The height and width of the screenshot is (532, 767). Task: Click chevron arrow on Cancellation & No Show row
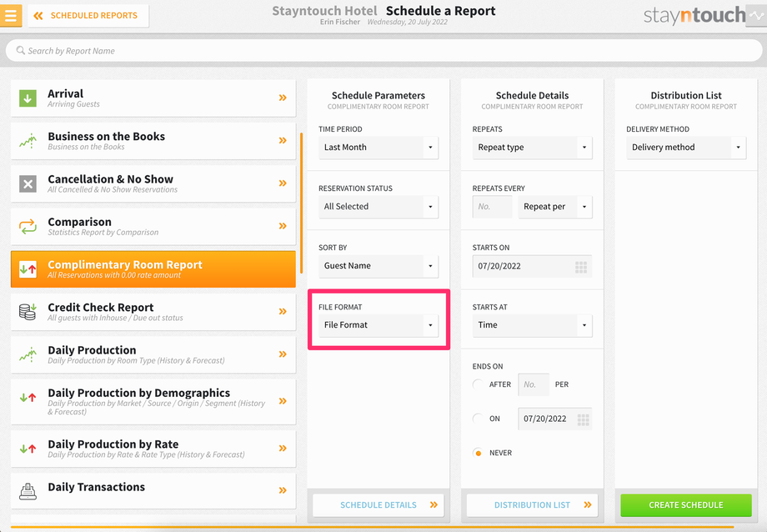283,183
